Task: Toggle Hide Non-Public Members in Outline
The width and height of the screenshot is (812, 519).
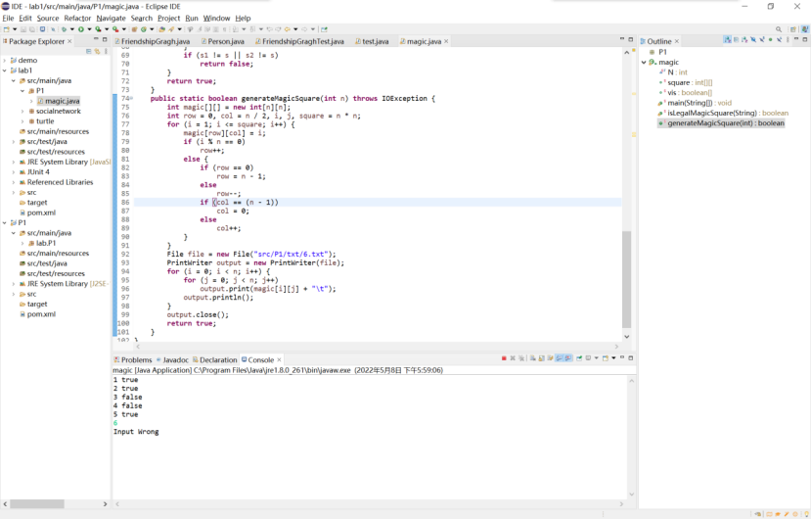Action: tap(771, 39)
